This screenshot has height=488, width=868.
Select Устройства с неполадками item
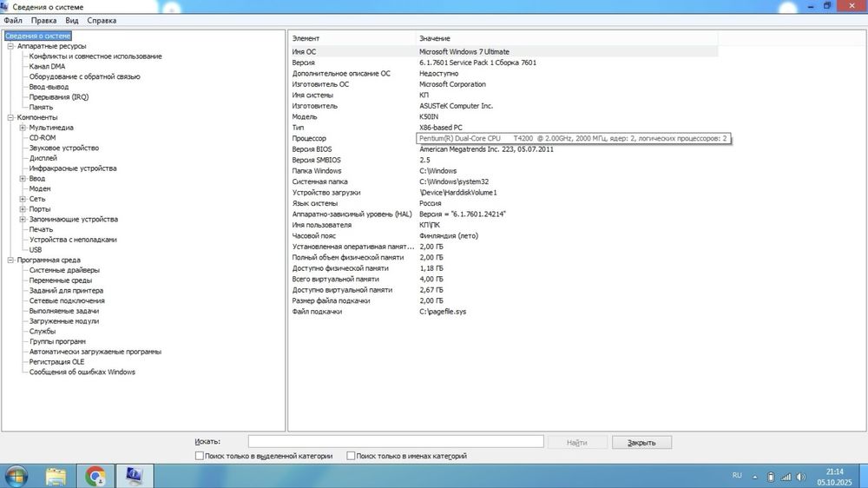pyautogui.click(x=73, y=240)
